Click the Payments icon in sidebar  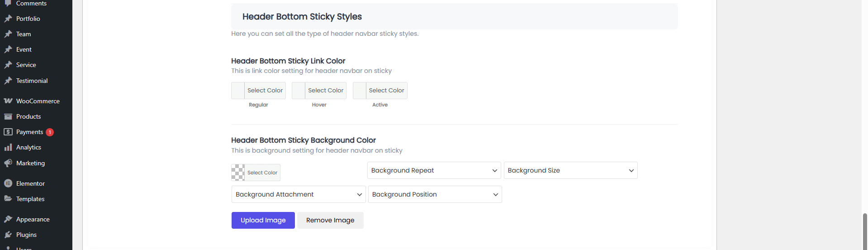click(x=8, y=132)
